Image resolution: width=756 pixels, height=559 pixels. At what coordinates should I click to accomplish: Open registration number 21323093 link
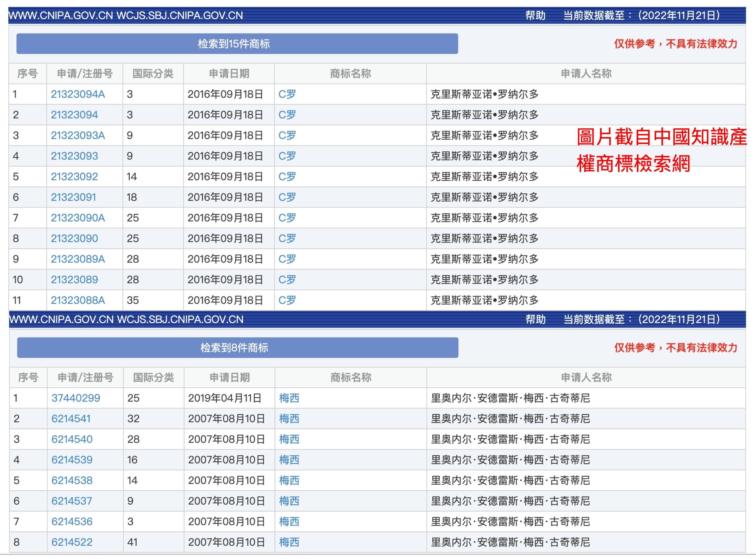pos(74,156)
